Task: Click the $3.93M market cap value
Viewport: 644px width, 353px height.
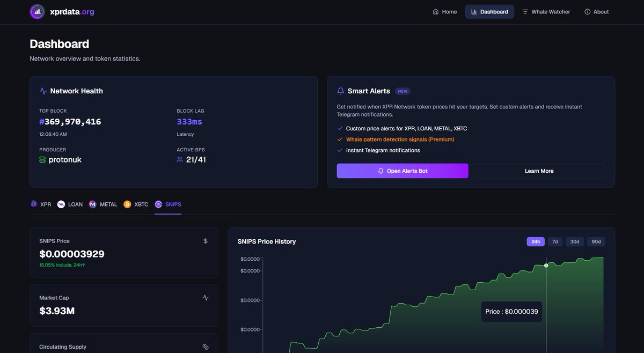Action: tap(57, 311)
